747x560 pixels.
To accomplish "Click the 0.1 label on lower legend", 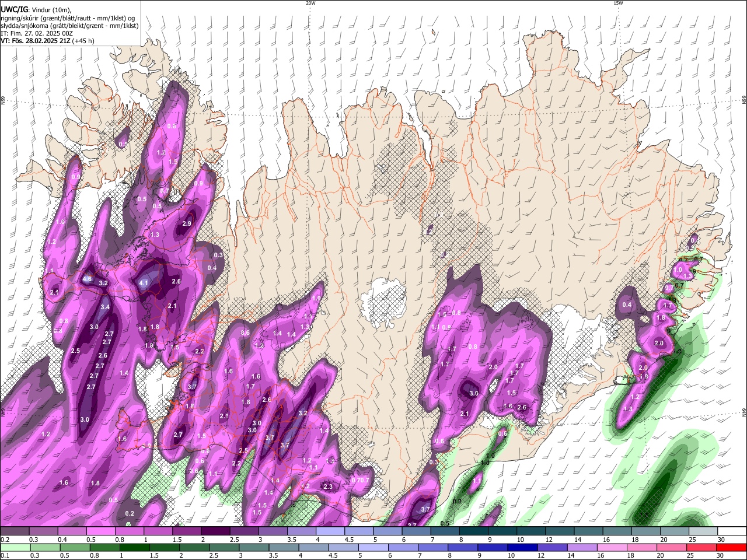I will (5, 556).
